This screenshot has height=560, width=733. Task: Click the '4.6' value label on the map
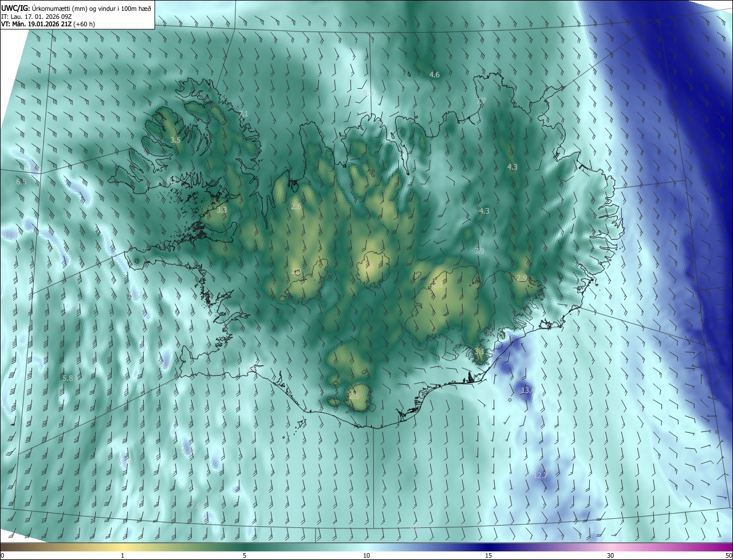[435, 74]
